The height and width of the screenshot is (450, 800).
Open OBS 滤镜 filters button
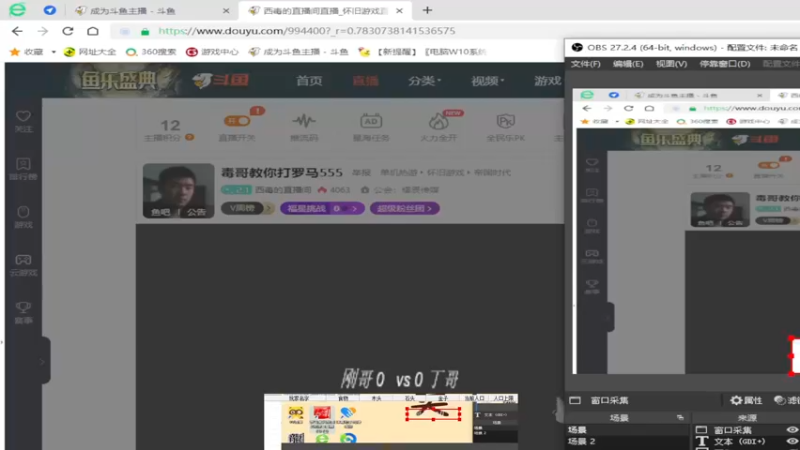tap(787, 401)
